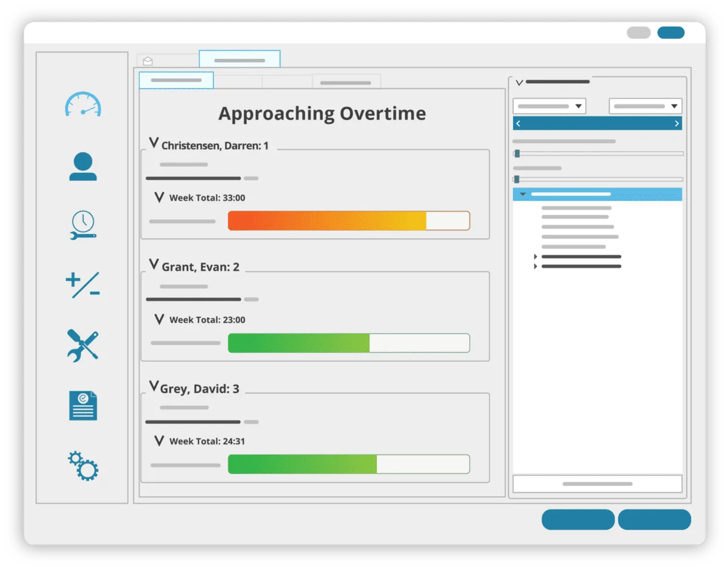Select the third empty inner tab
Viewport: 728px width, 569px height.
coord(287,81)
